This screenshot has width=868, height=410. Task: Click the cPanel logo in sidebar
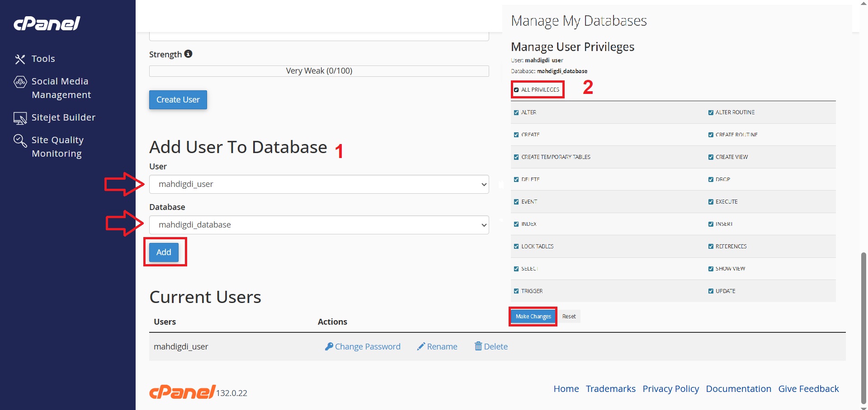coord(47,23)
